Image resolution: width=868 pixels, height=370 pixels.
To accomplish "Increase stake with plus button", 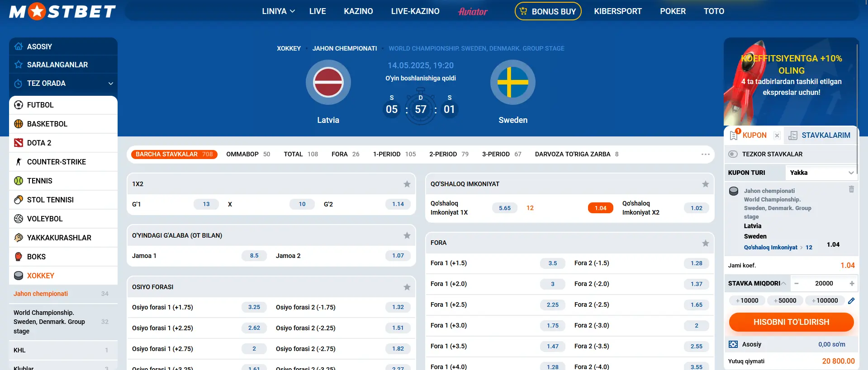I will point(852,283).
